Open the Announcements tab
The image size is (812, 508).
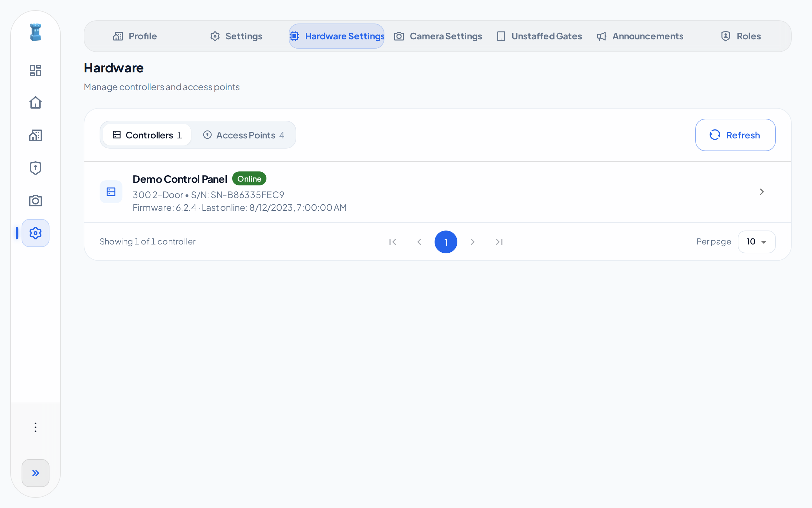pos(640,36)
